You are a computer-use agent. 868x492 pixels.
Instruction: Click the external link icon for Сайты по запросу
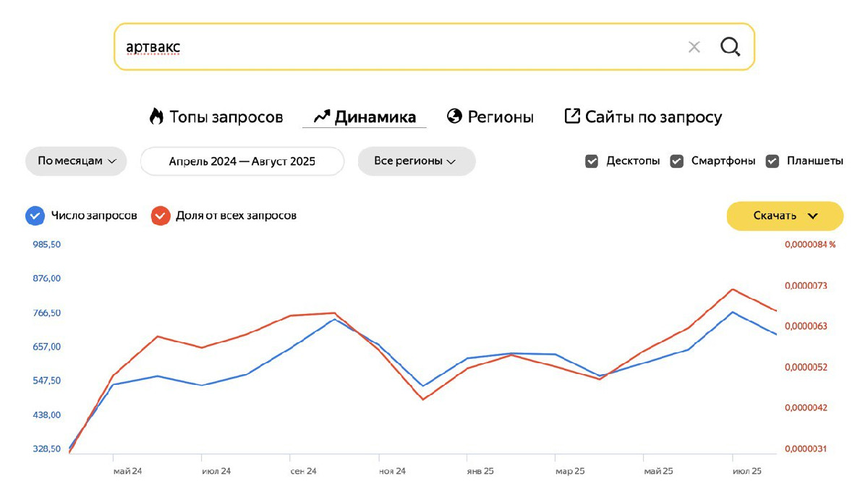click(572, 116)
